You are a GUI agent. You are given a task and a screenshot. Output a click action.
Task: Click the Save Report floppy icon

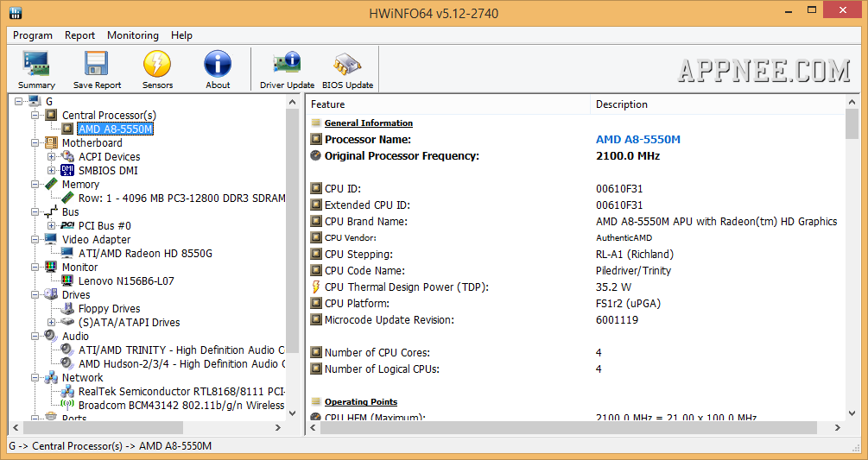coord(97,64)
